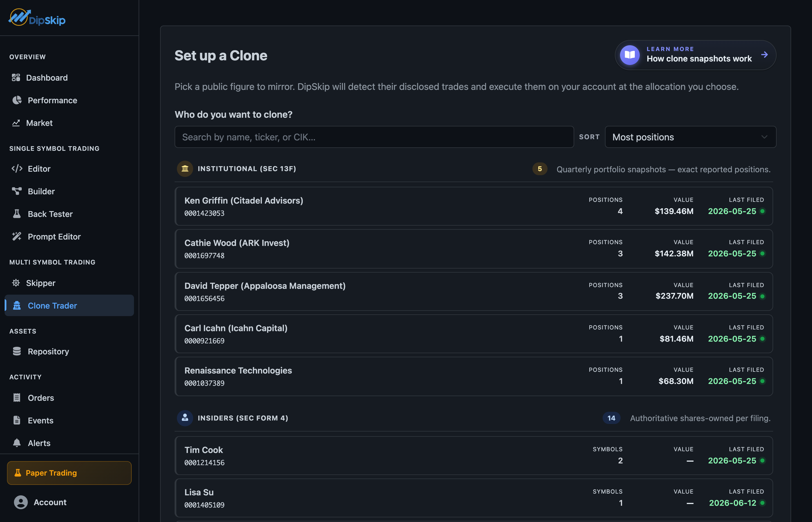Click the chevron on the sort selector
Screen dimensions: 812x522
[764, 137]
